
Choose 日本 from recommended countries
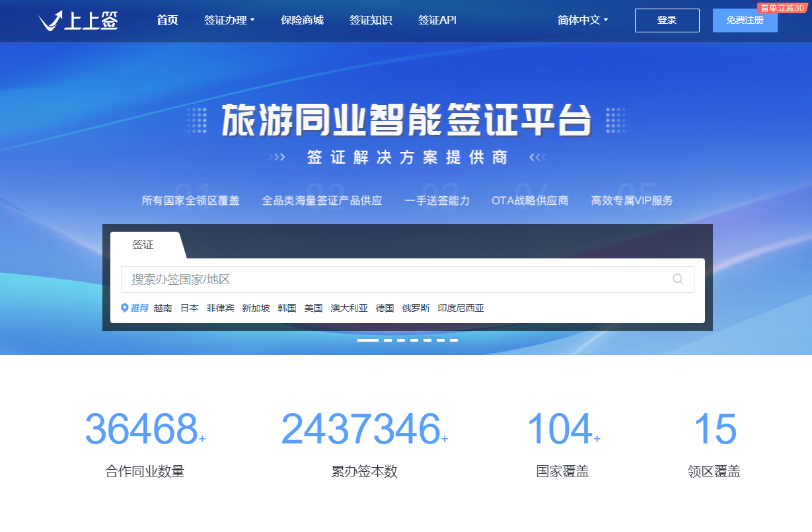point(190,308)
